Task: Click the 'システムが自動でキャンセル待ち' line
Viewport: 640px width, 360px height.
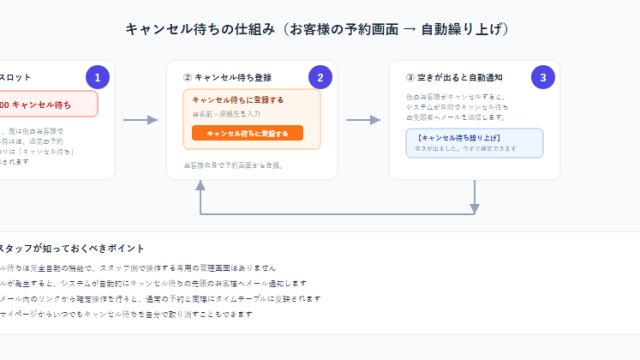Action: [457, 107]
